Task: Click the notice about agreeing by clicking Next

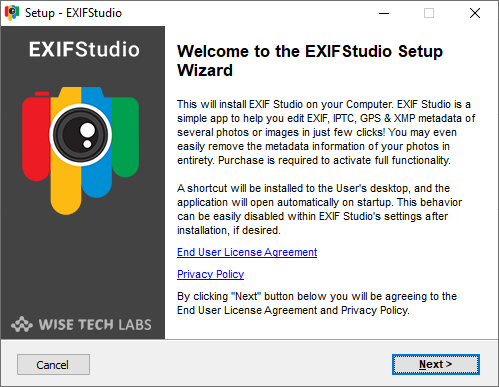Action: pyautogui.click(x=317, y=303)
